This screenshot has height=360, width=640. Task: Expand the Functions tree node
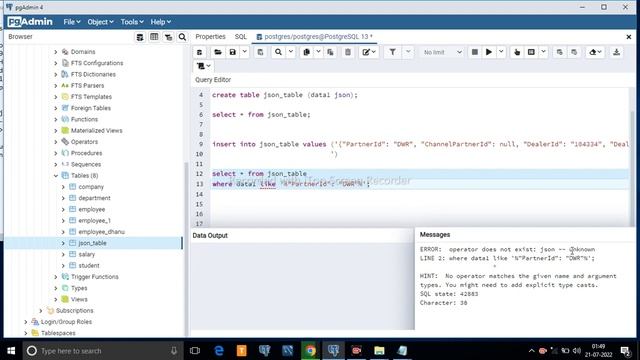tap(56, 119)
